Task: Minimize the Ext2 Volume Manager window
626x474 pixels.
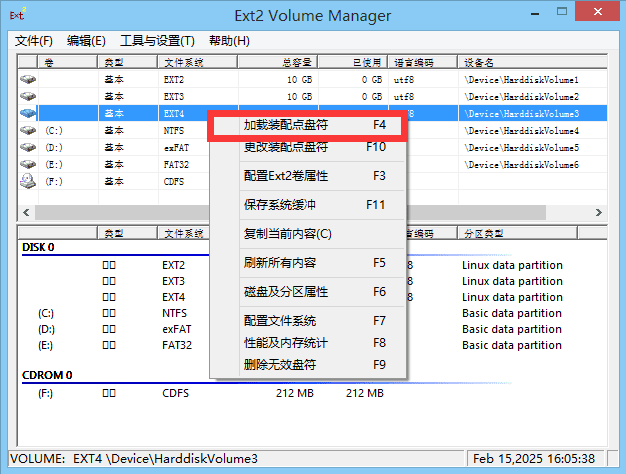Action: click(x=535, y=13)
